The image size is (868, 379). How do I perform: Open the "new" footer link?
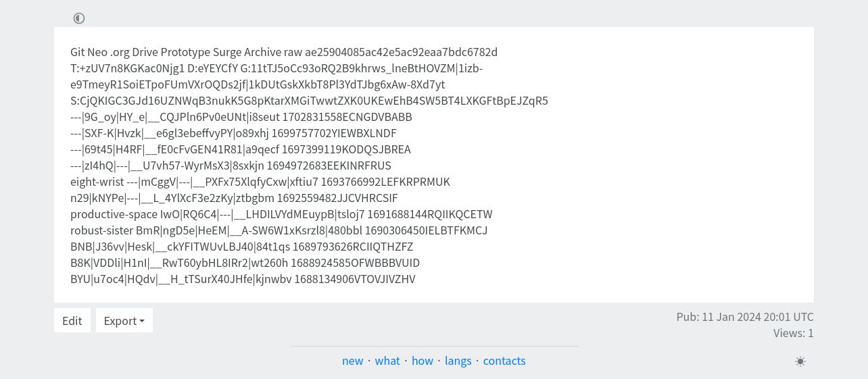coord(352,361)
